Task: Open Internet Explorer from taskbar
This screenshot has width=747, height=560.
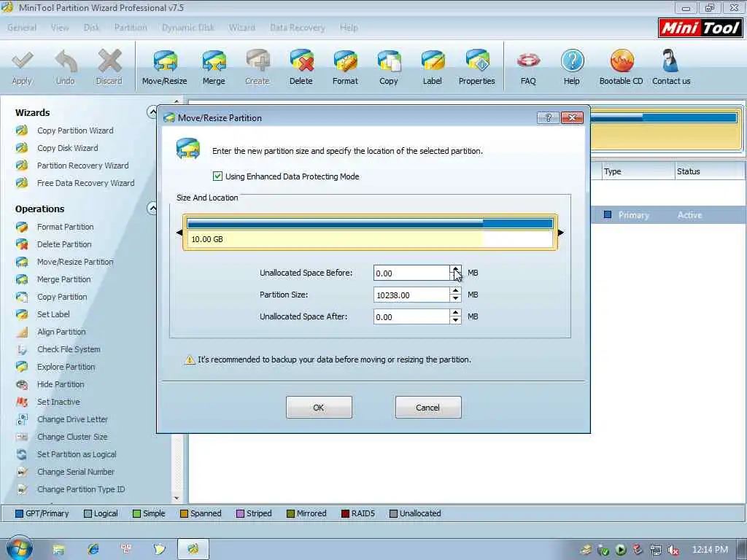Action: point(93,549)
